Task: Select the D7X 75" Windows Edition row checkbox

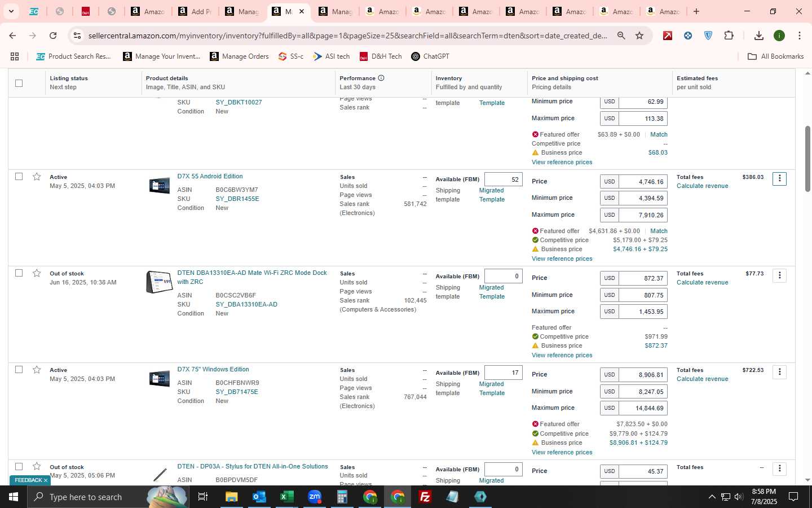Action: (19, 370)
